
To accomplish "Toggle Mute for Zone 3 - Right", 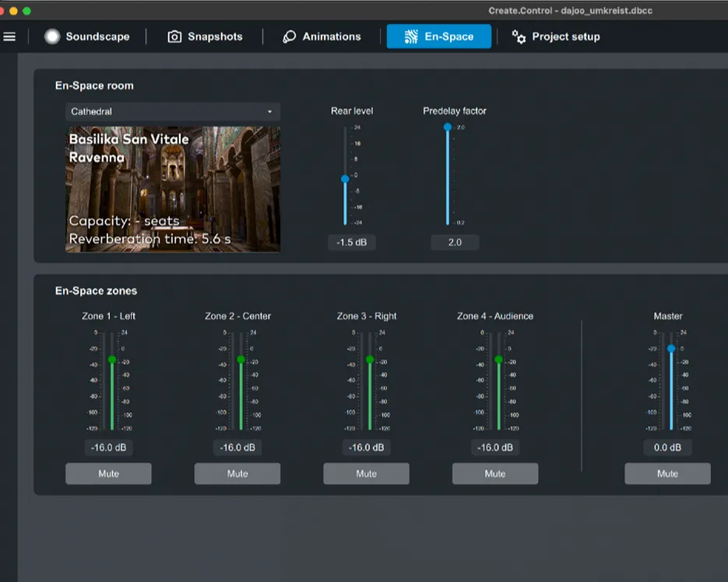I will [366, 474].
